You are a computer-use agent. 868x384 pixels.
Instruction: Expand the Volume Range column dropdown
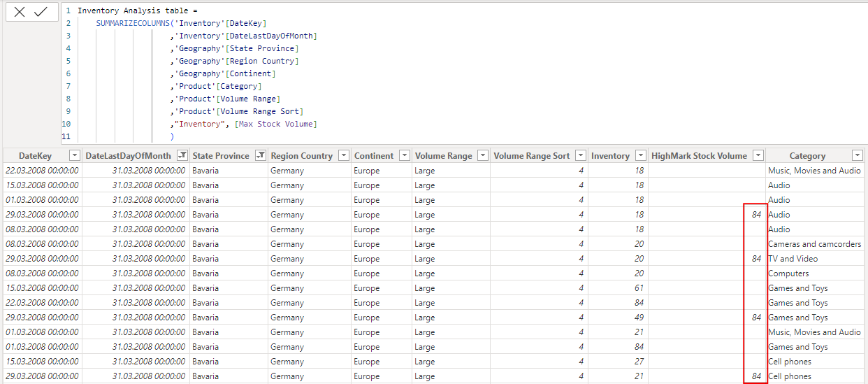pyautogui.click(x=482, y=155)
